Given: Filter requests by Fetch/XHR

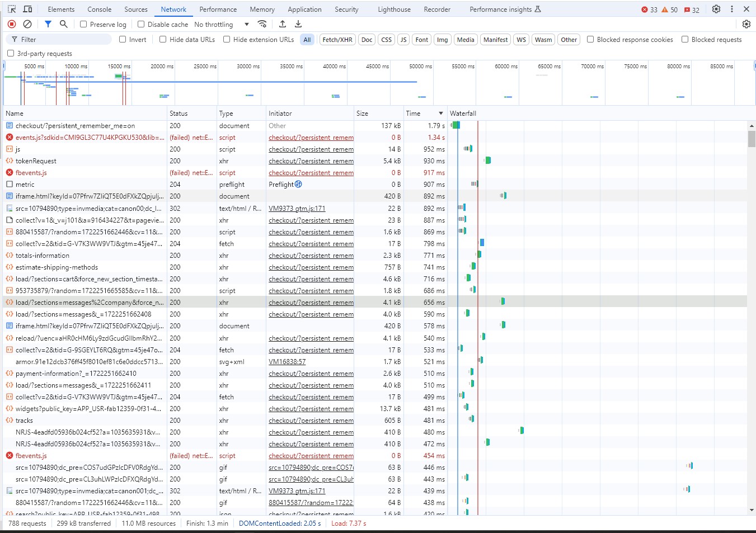Looking at the screenshot, I should point(337,39).
